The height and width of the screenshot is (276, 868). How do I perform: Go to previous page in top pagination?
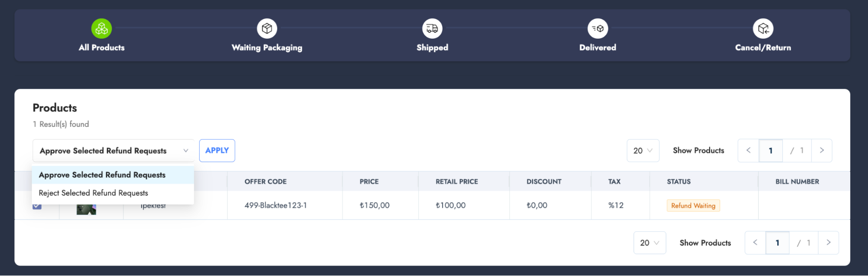pyautogui.click(x=748, y=150)
